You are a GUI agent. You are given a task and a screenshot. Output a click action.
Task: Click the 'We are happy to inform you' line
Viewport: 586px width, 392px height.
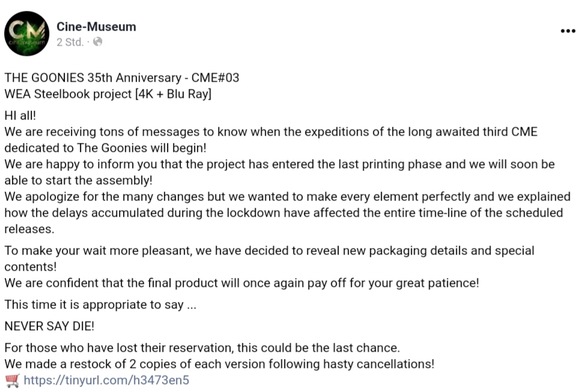(280, 164)
